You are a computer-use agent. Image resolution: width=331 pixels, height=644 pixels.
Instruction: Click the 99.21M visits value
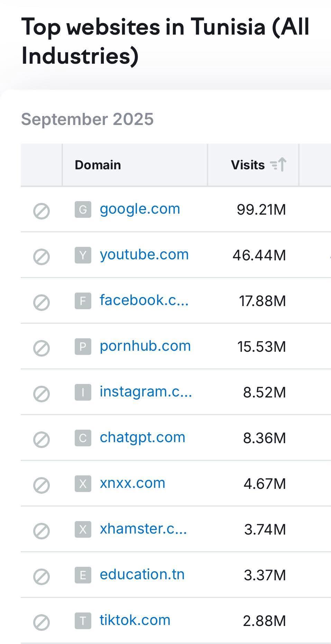261,210
